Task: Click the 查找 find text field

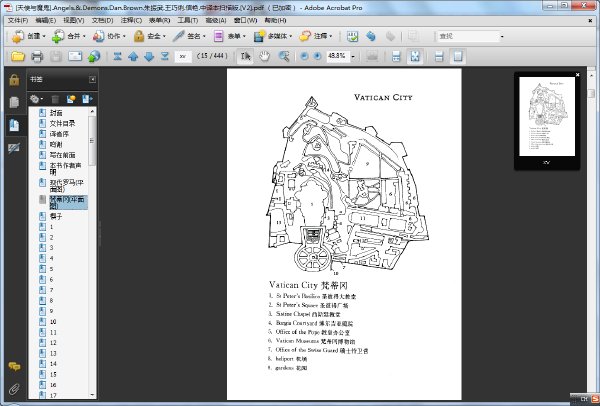Action: tap(468, 36)
